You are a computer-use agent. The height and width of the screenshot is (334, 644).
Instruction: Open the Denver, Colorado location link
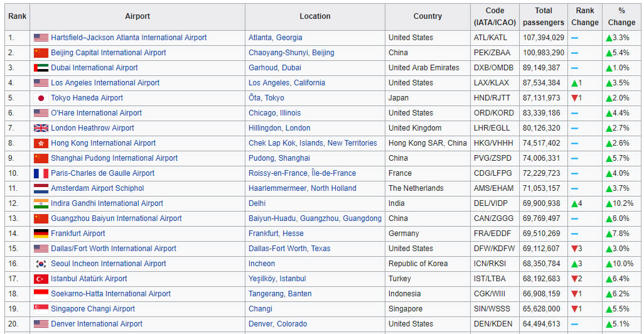[x=277, y=324]
